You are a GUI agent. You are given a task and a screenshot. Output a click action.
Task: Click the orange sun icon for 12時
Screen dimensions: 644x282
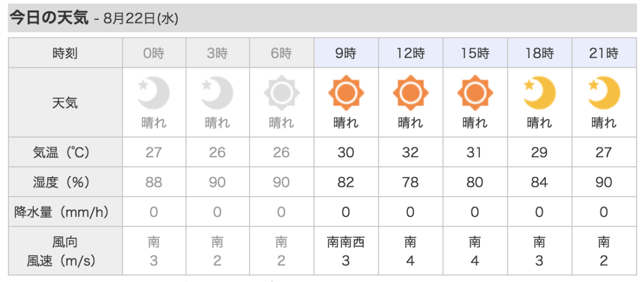pyautogui.click(x=411, y=93)
